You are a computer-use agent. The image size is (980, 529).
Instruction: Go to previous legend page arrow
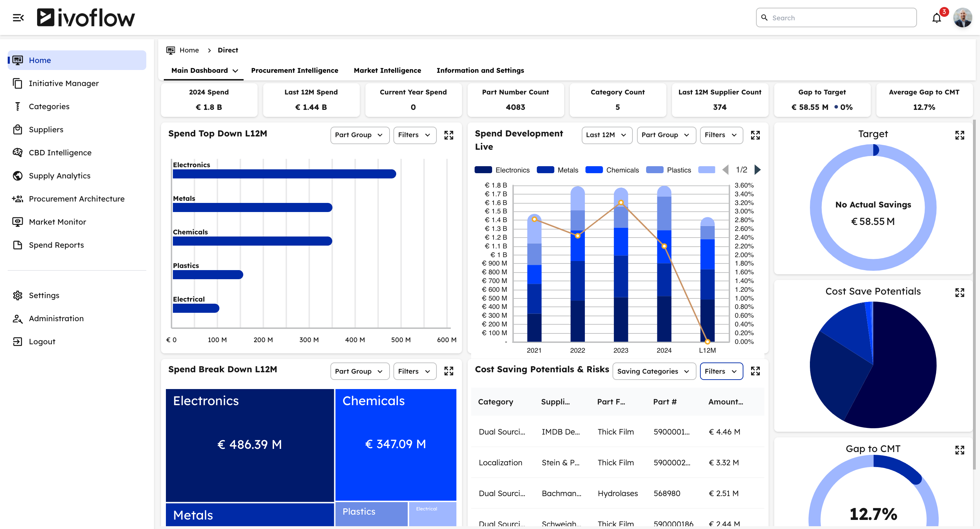(x=726, y=170)
